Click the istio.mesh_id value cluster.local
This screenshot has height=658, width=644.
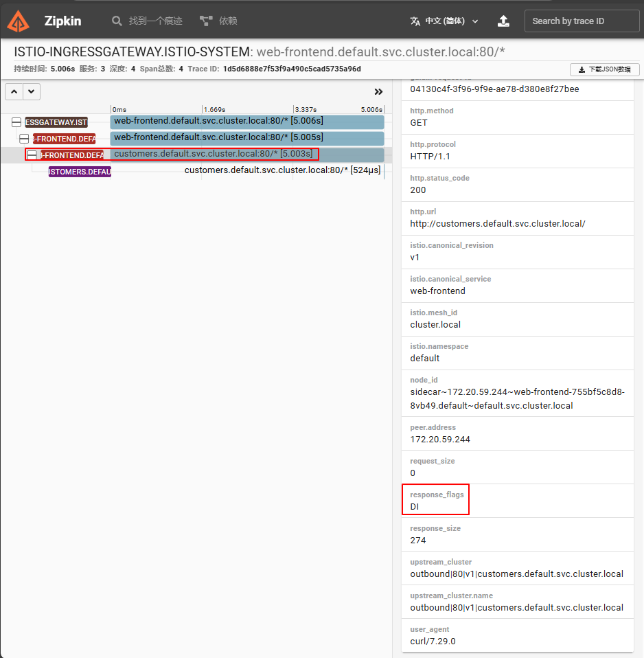pos(435,325)
